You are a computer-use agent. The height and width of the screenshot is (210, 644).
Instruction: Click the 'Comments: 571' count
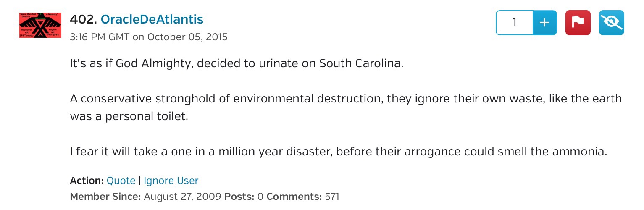(x=303, y=196)
